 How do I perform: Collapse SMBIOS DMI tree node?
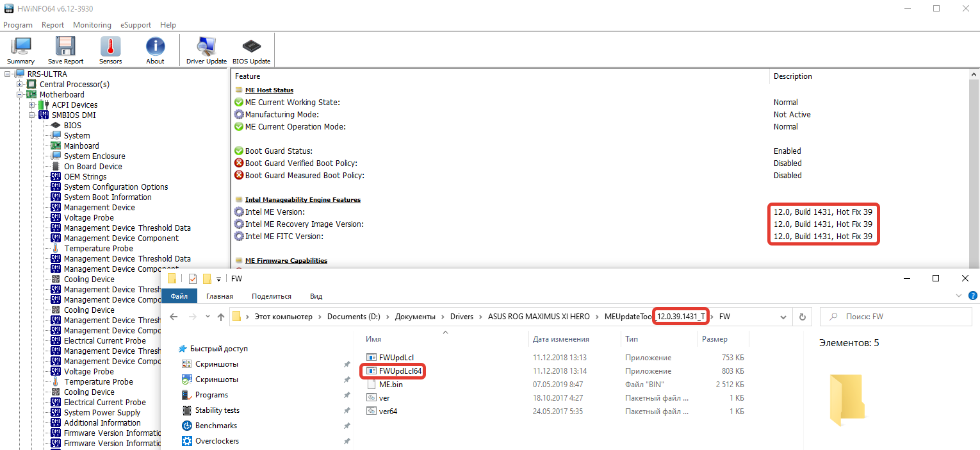tap(31, 115)
